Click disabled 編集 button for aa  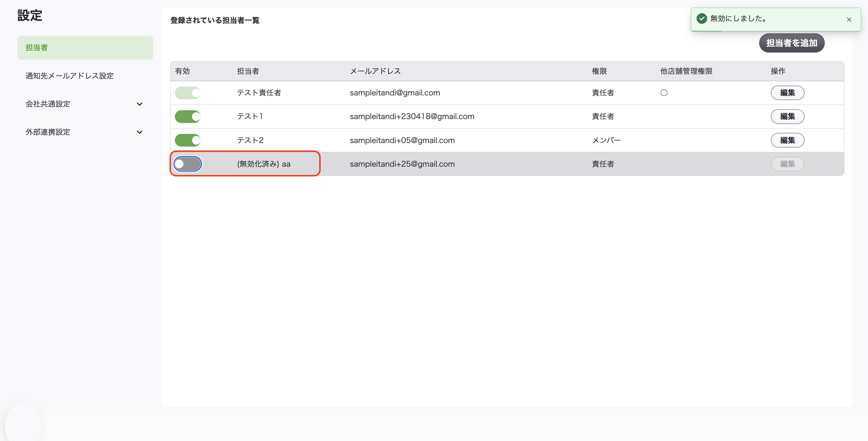(x=788, y=164)
